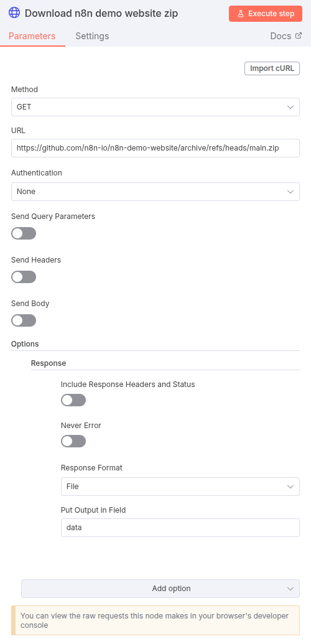Viewport: 311px width, 644px height.
Task: Select the Parameters tab
Action: tap(32, 36)
